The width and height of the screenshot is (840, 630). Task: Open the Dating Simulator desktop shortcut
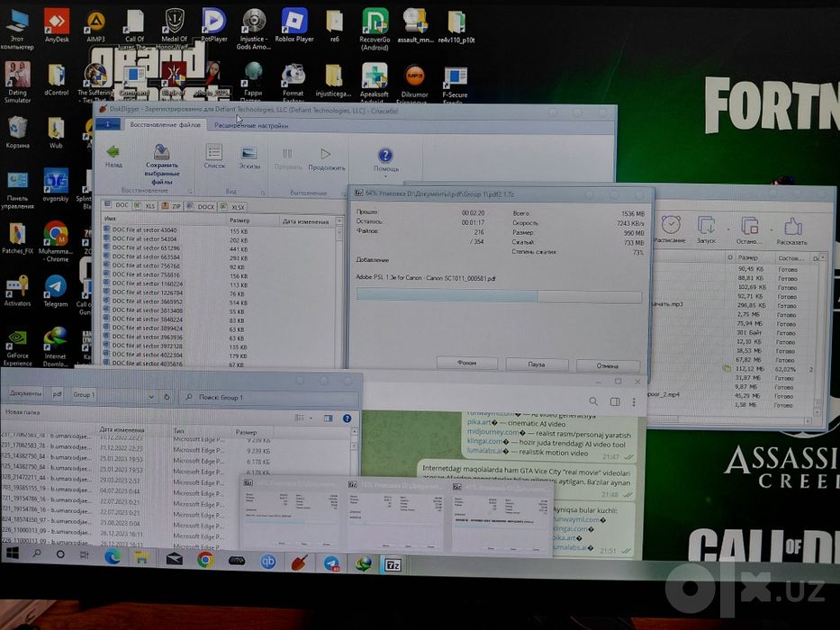tap(17, 81)
